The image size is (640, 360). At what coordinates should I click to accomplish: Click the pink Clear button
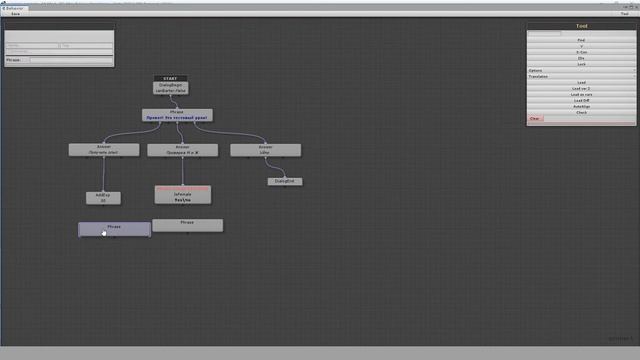(535, 118)
